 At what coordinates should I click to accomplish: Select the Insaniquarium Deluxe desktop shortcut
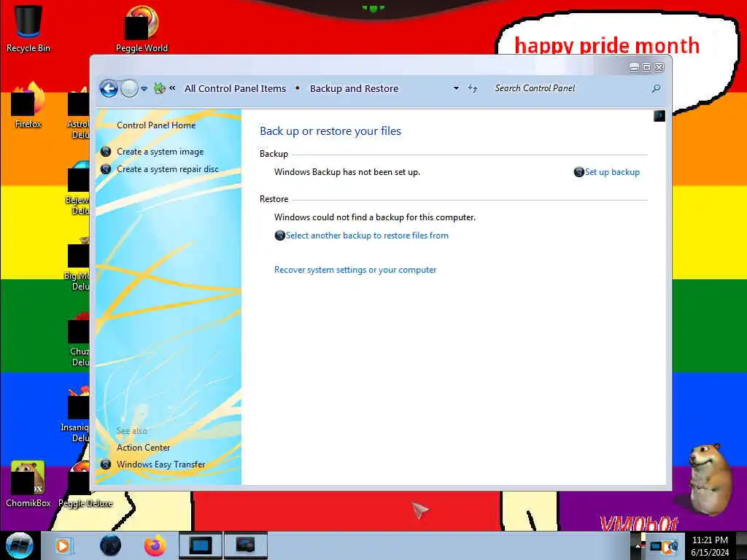(75, 414)
